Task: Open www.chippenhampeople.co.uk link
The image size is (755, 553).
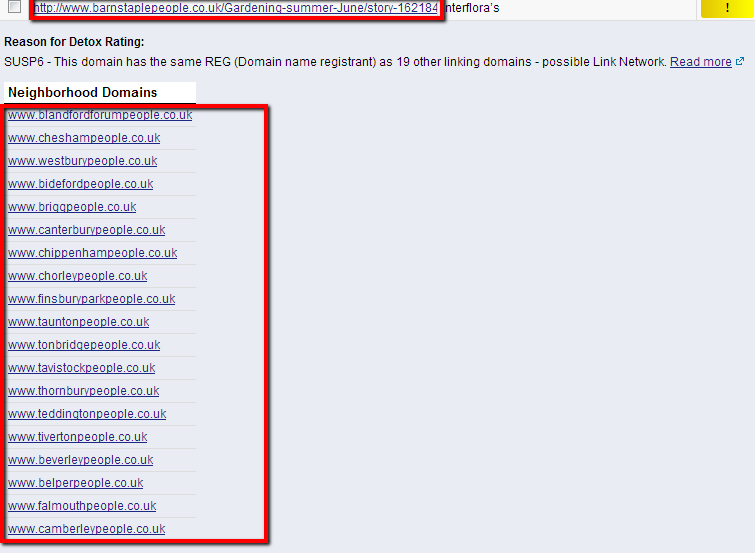Action: pyautogui.click(x=92, y=253)
